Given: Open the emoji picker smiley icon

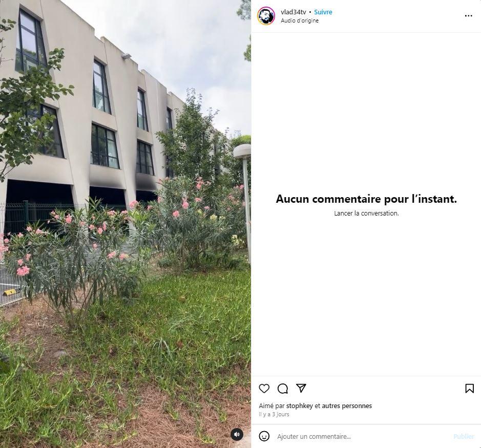Looking at the screenshot, I should click(264, 436).
